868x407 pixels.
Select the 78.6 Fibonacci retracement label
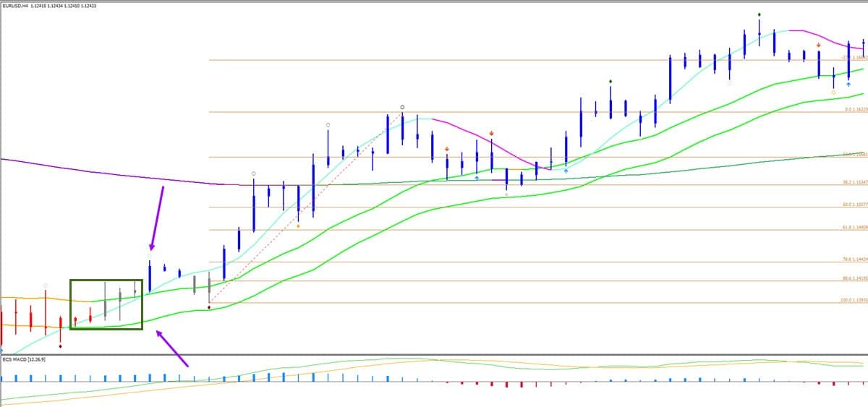click(x=854, y=259)
